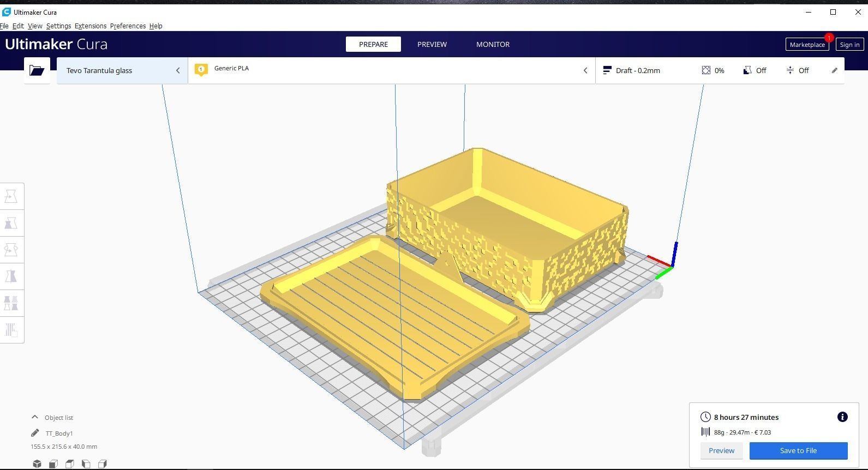Open Support Blocker tool
The image size is (868, 470).
(x=11, y=330)
